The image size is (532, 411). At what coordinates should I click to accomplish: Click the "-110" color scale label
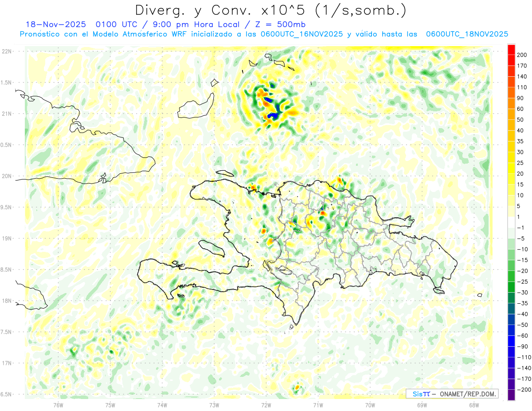(x=524, y=357)
